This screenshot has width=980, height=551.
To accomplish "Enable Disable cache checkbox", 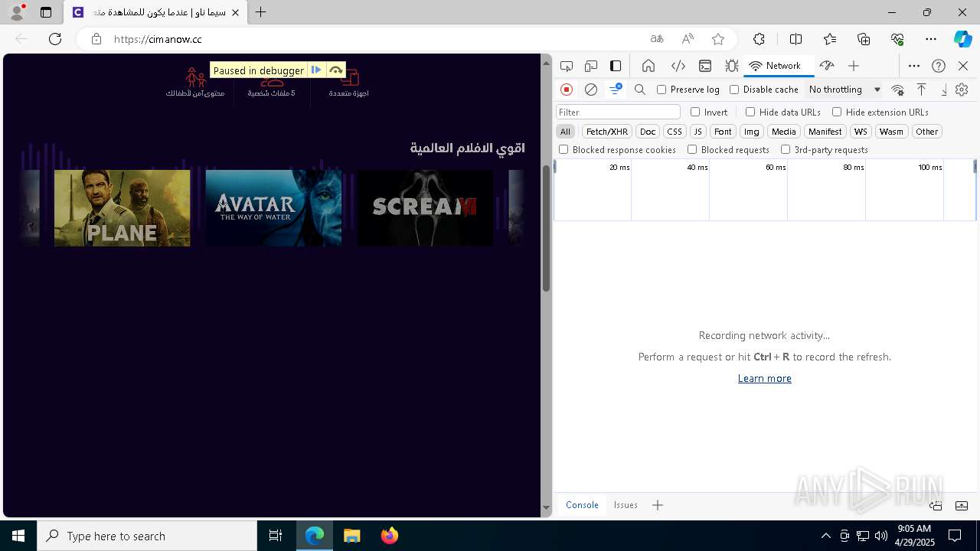I will [x=734, y=90].
